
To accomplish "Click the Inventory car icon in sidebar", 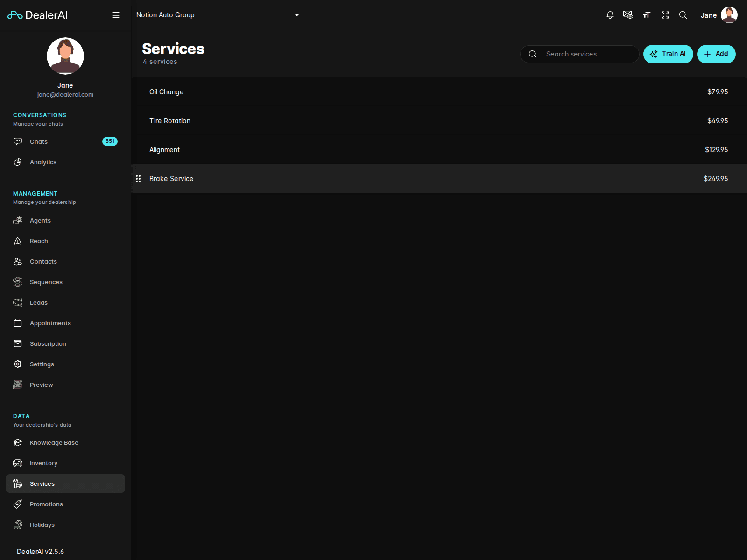I will click(18, 463).
